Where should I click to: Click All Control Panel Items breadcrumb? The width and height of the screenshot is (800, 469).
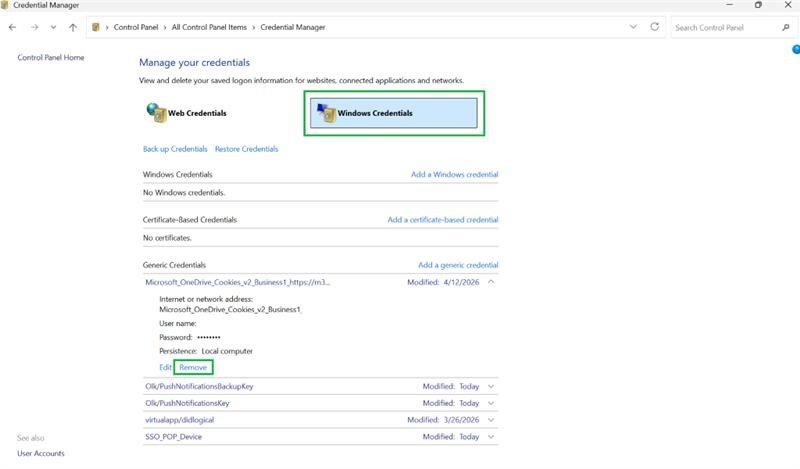coord(209,28)
